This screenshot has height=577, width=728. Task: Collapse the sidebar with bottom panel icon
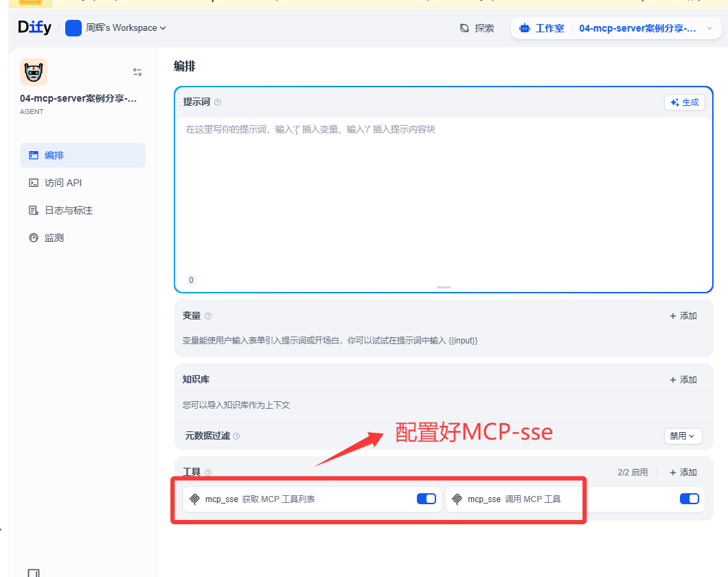tap(34, 574)
